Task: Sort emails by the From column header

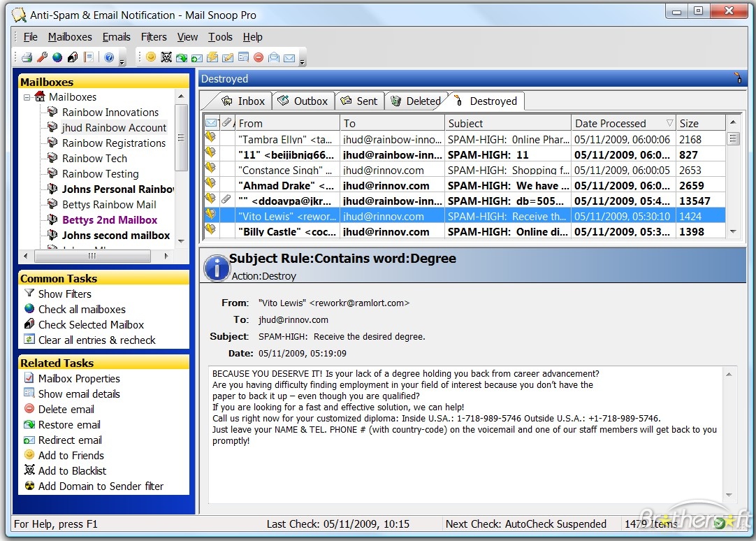Action: pos(287,124)
